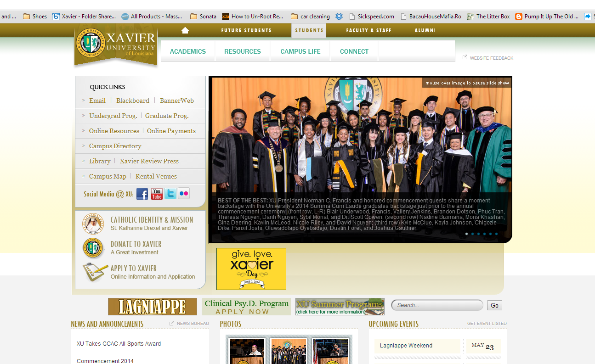Open Online Resources link

(114, 131)
